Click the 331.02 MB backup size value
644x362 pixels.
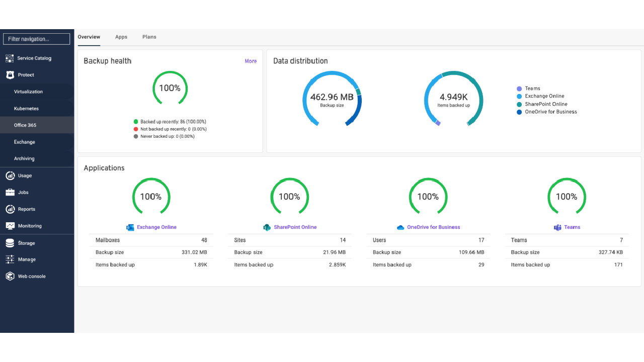(194, 252)
